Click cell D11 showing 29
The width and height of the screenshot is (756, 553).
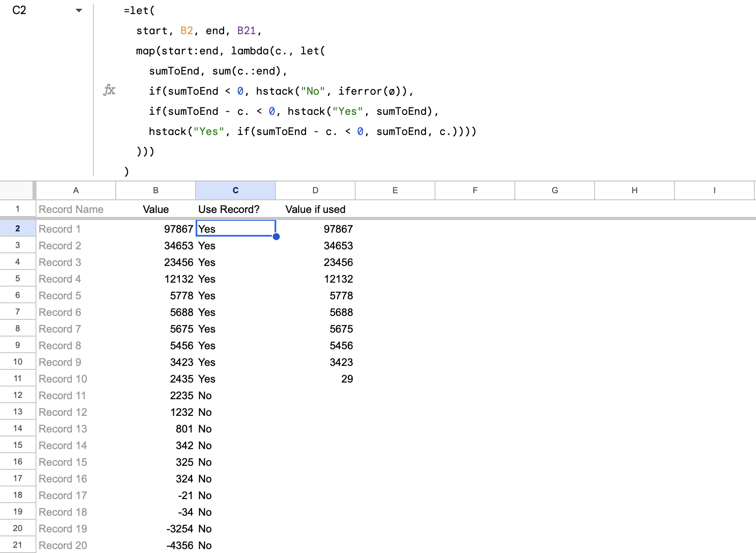coord(315,379)
